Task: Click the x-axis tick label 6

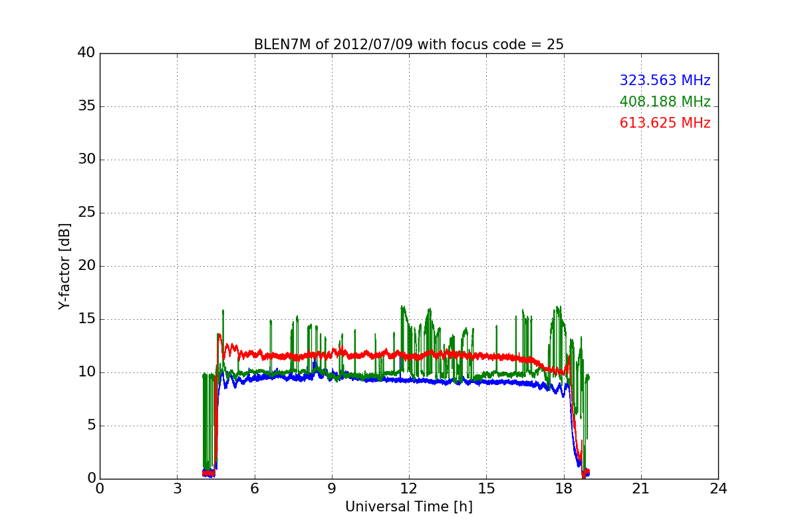Action: pos(254,489)
